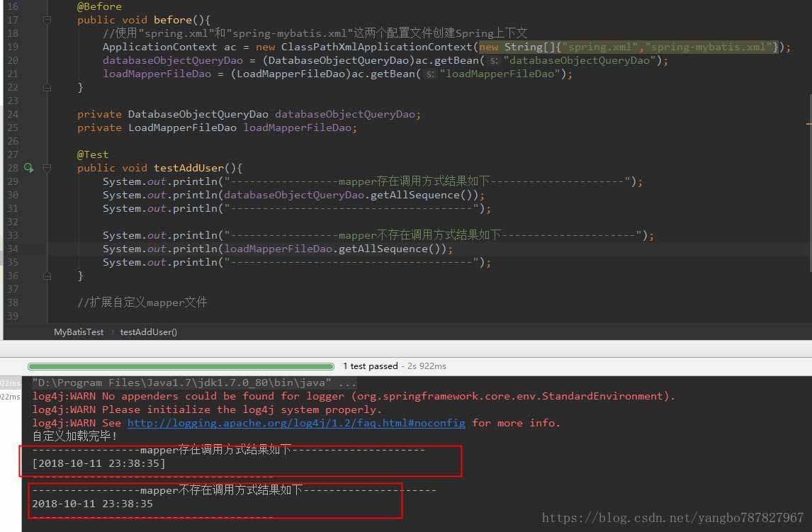Image resolution: width=812 pixels, height=532 pixels.
Task: Run testAddUser via the gutter run icon
Action: (29, 168)
